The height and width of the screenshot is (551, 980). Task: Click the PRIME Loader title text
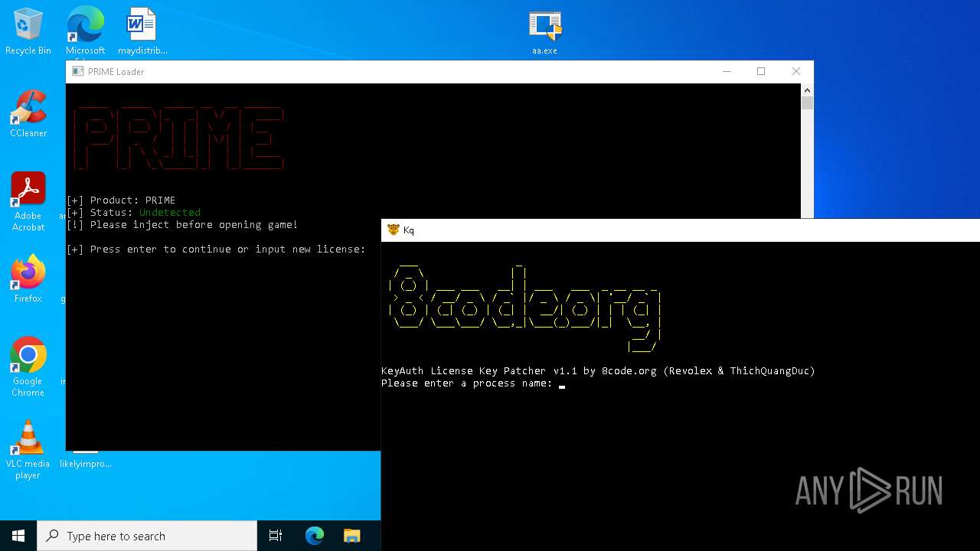click(116, 71)
